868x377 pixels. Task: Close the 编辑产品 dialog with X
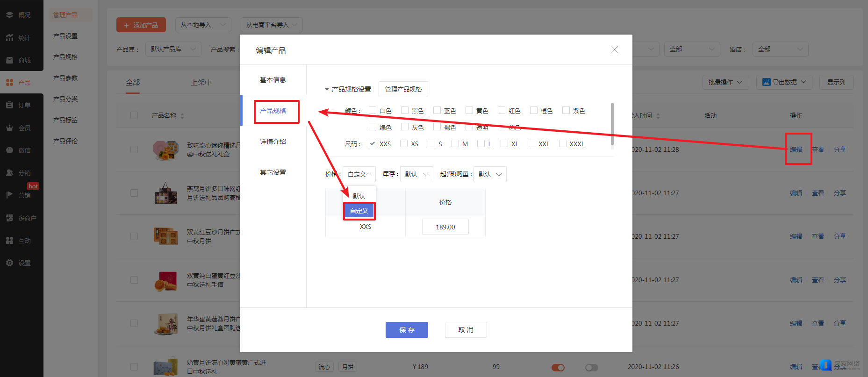(x=614, y=50)
